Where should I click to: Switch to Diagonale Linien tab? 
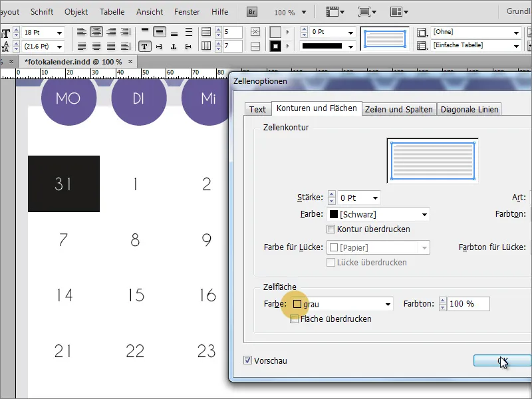click(x=469, y=109)
